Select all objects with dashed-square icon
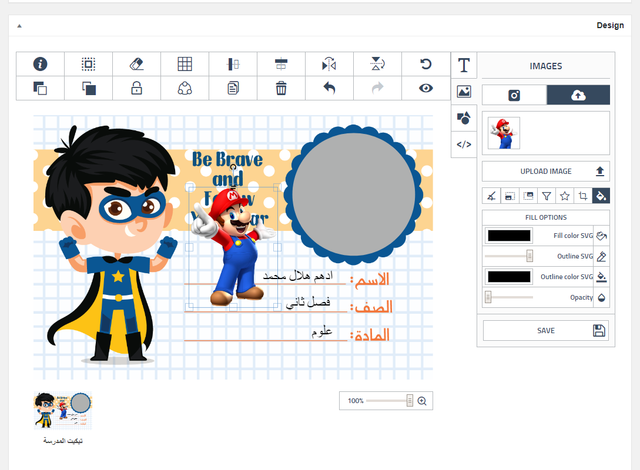The height and width of the screenshot is (470, 640). (88, 64)
